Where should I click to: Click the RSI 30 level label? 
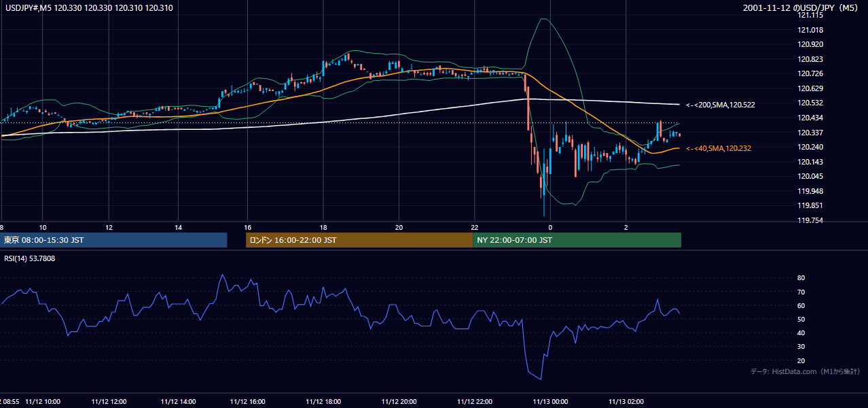(x=801, y=347)
